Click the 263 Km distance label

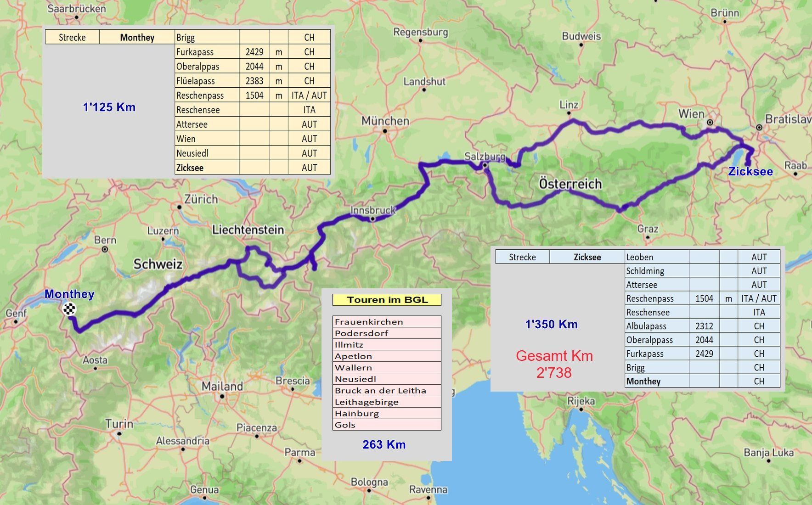pyautogui.click(x=384, y=444)
